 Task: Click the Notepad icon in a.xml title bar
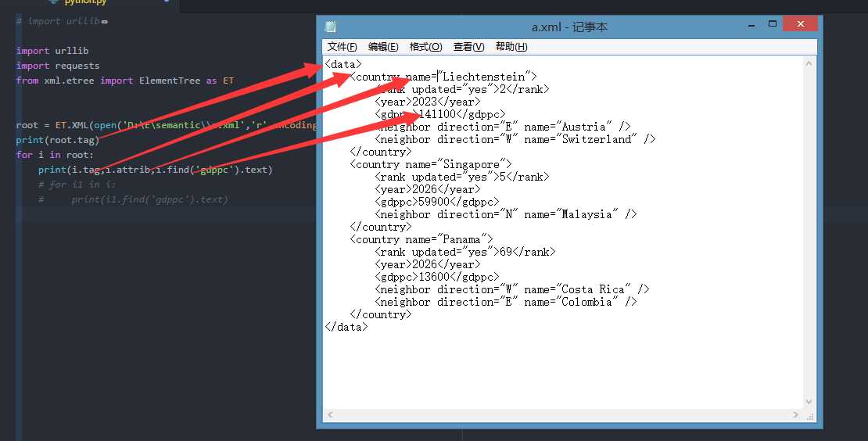point(331,27)
